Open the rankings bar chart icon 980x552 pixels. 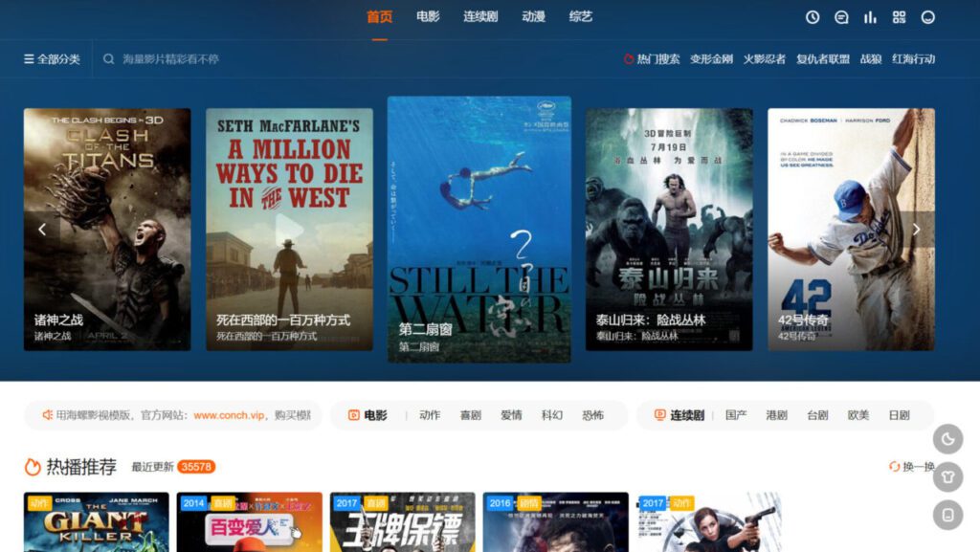[870, 17]
